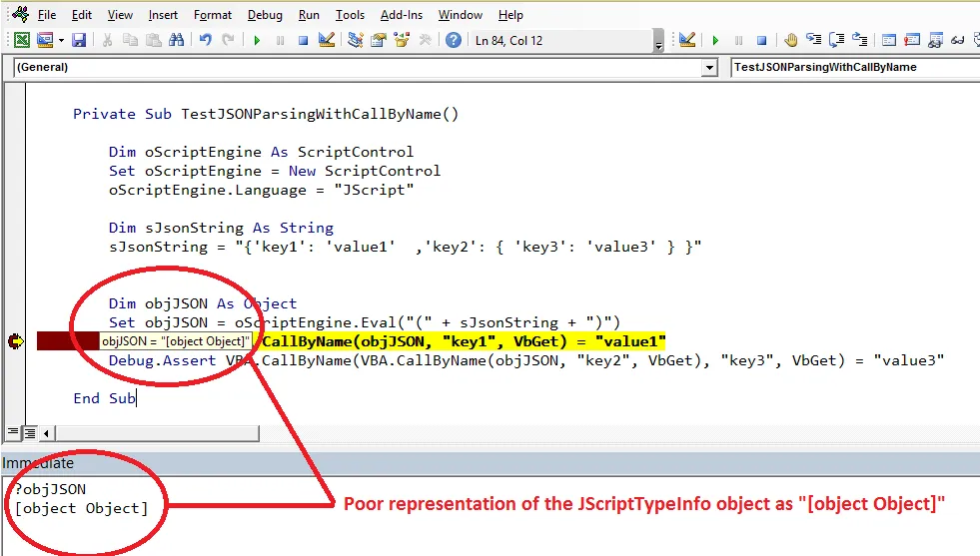Open Quick Watch with the glasses icon

[957, 41]
